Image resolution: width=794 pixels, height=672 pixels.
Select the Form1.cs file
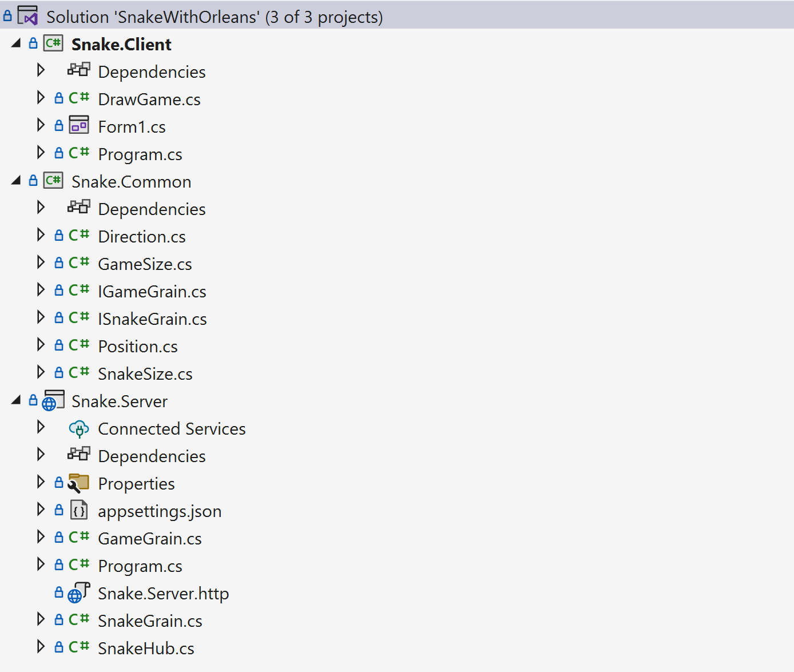coord(132,127)
